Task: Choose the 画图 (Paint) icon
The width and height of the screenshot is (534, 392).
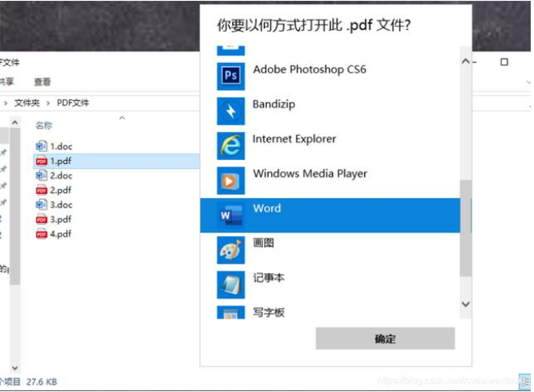Action: click(x=231, y=250)
